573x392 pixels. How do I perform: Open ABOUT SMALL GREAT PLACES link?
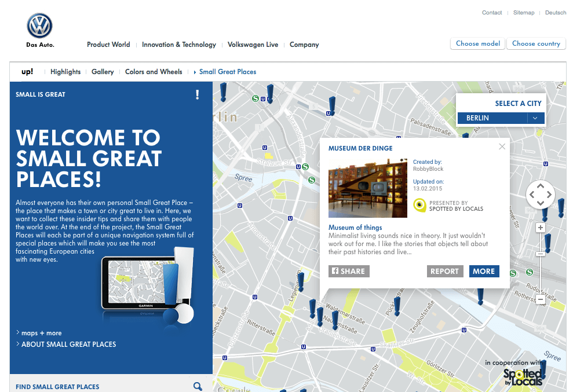point(68,344)
